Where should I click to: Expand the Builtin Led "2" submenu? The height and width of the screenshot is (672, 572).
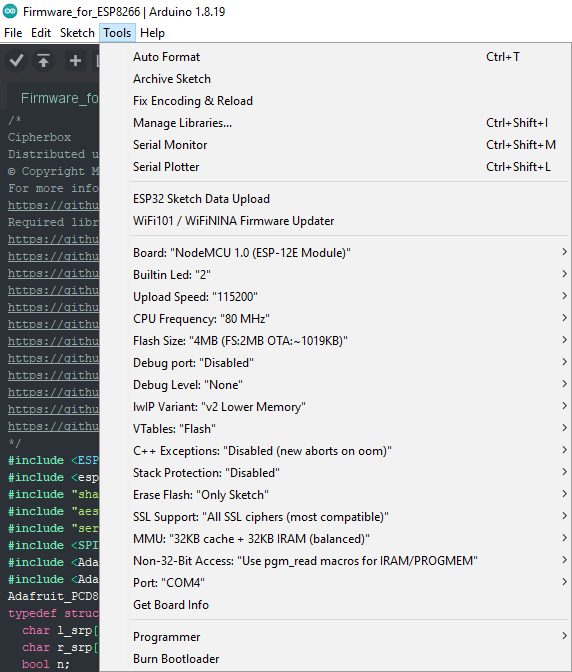(x=335, y=275)
